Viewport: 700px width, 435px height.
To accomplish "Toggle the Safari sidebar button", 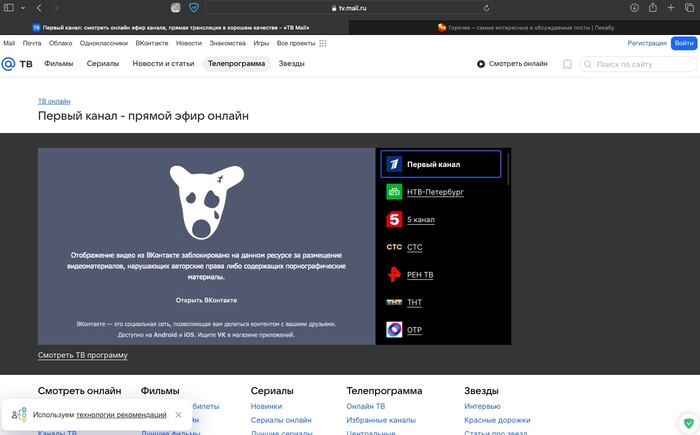I will 9,8.
